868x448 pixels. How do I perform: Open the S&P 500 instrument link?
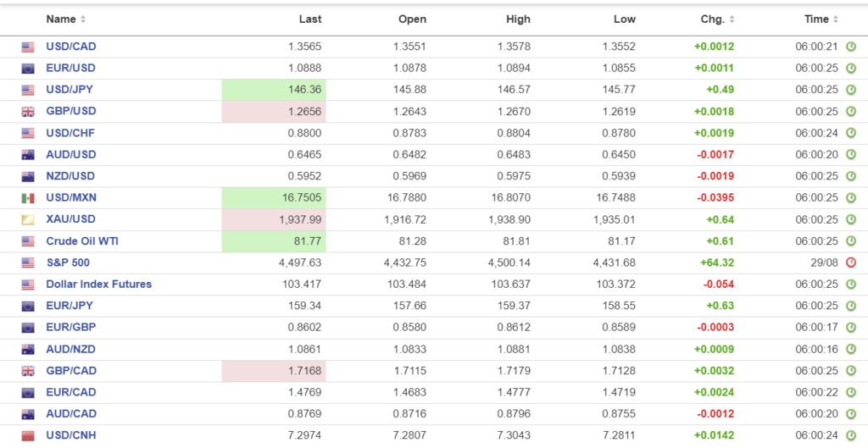coord(68,263)
